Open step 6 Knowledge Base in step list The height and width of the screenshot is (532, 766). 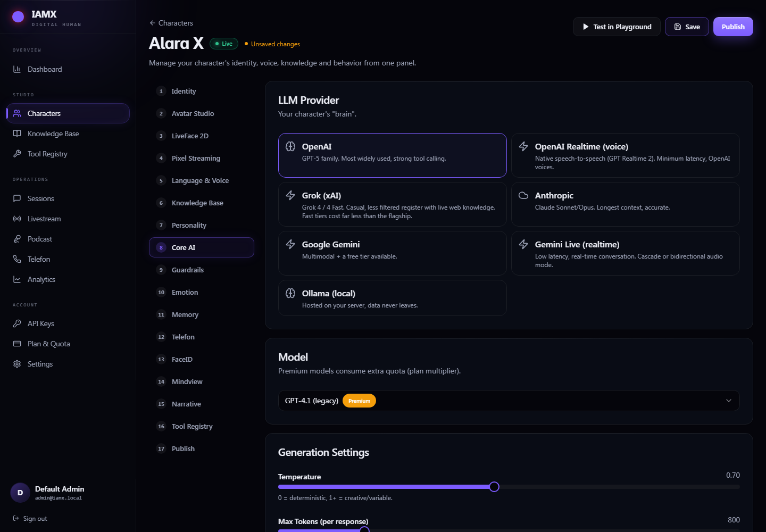coord(201,203)
